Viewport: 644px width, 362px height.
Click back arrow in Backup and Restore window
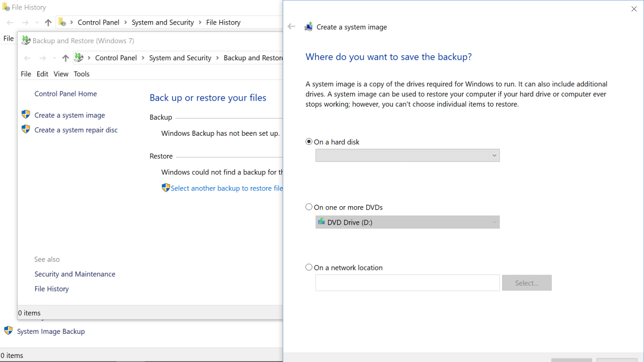tap(28, 58)
